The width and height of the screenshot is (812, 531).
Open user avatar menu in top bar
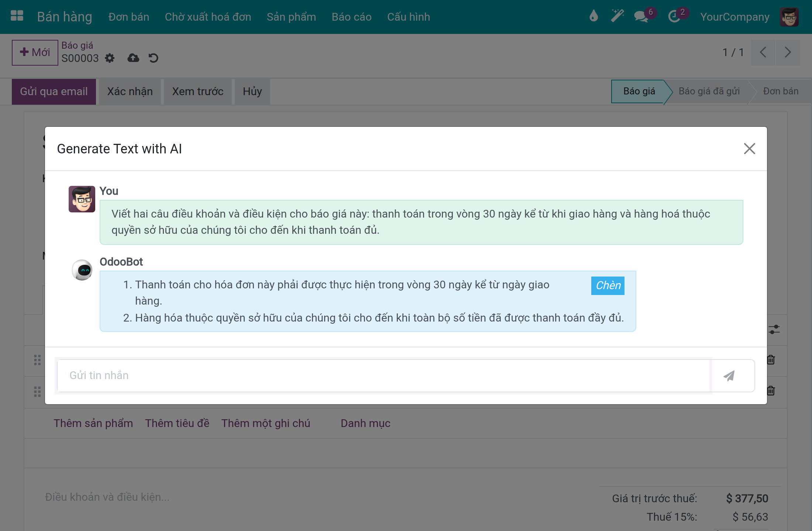[x=789, y=17]
